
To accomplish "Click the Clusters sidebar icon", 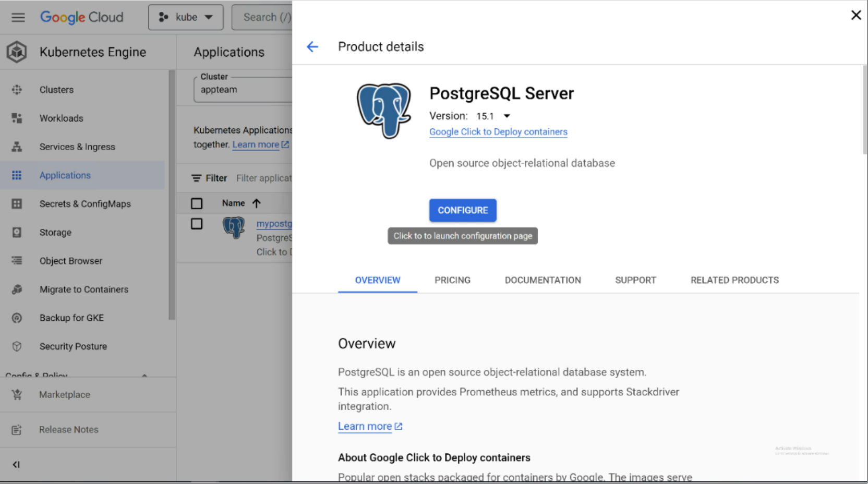I will (17, 90).
